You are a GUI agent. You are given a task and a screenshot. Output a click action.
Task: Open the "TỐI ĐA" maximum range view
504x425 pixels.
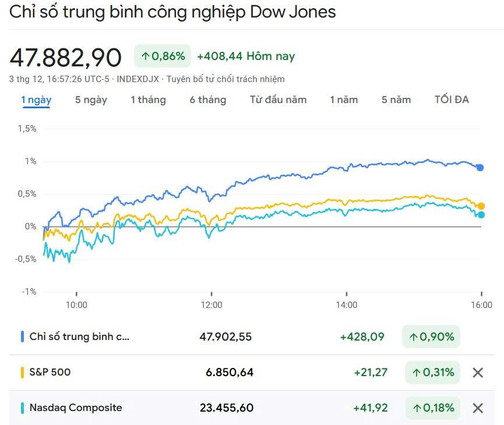point(452,100)
